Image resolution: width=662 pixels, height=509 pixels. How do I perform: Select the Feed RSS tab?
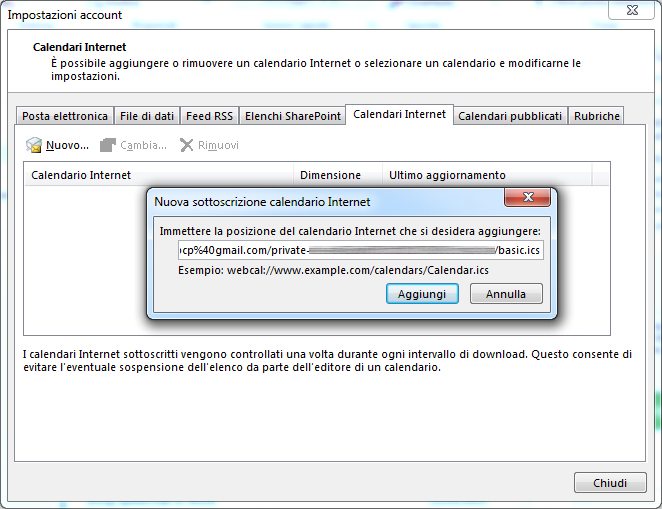click(x=209, y=116)
